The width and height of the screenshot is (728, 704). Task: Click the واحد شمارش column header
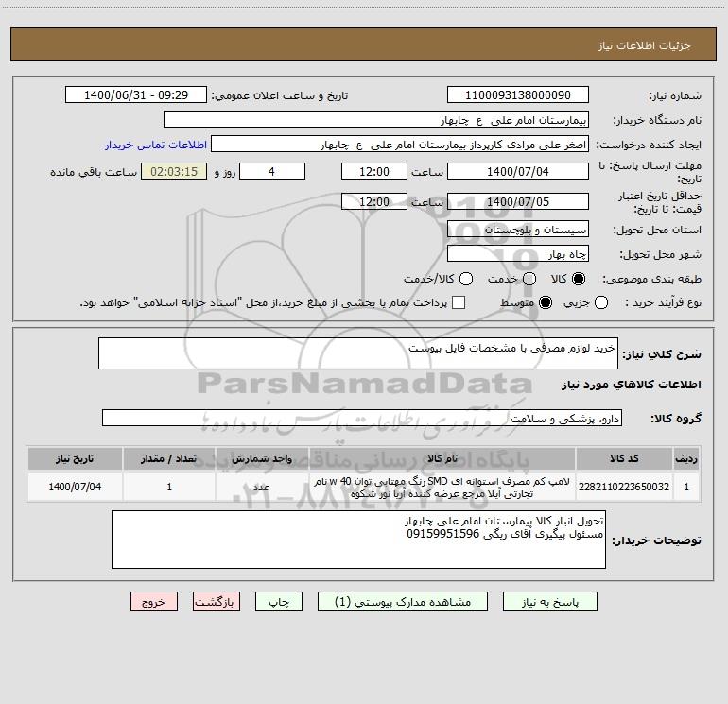(x=262, y=459)
